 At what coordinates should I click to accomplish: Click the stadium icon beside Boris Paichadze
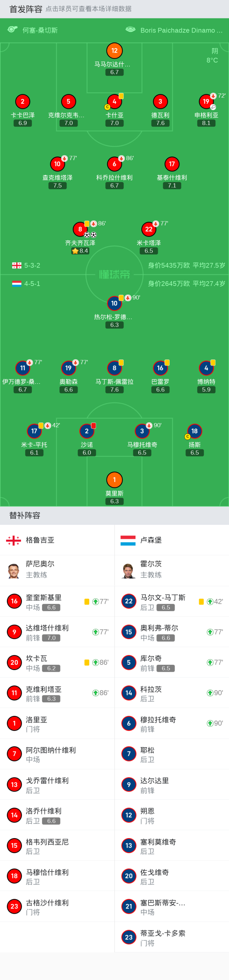(130, 30)
